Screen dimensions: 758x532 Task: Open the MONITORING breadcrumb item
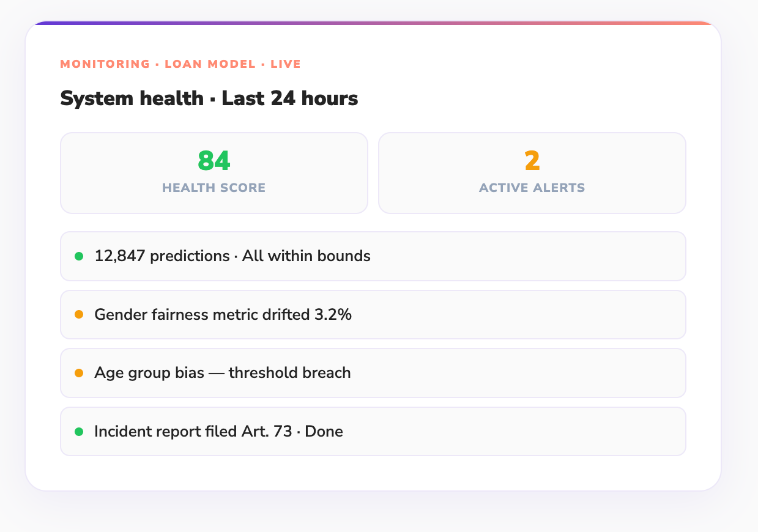[104, 64]
